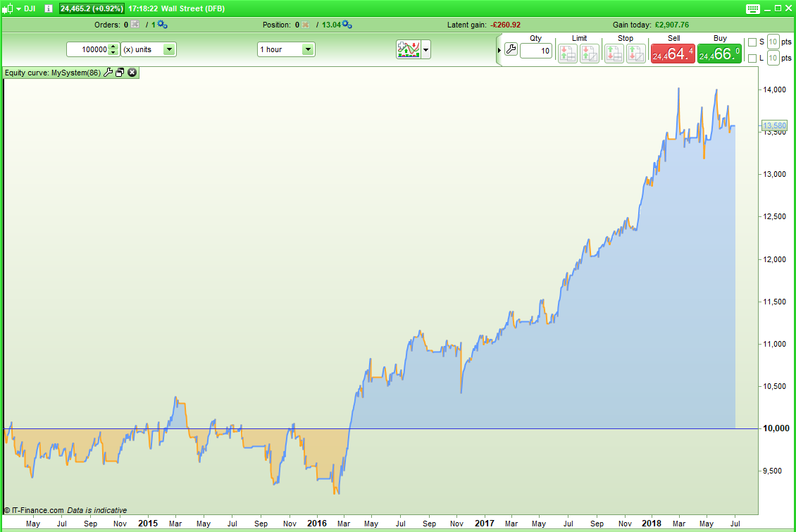Screen dimensions: 796x532
Task: Click the Equity curve: MySystem(86) title
Action: pyautogui.click(x=53, y=73)
